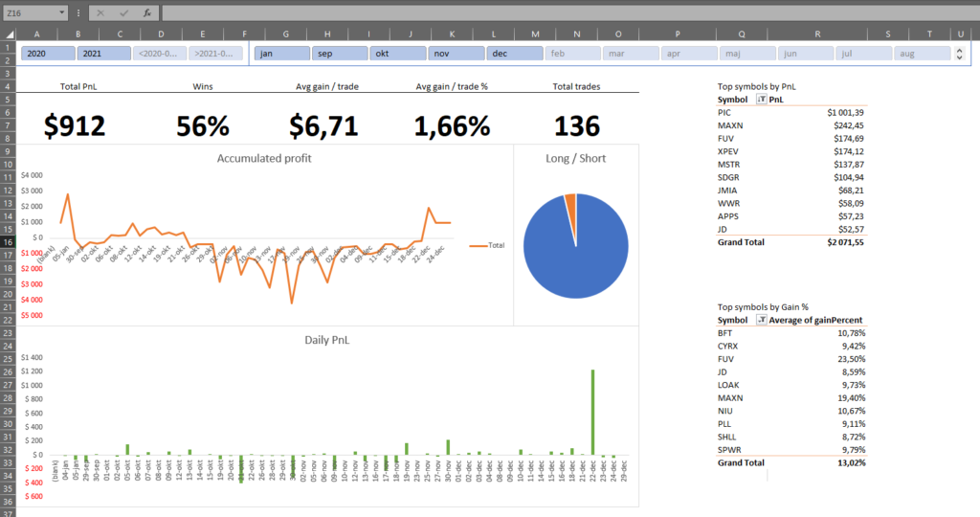Click the $6,71 Avg gain value
This screenshot has width=980, height=517.
[323, 125]
